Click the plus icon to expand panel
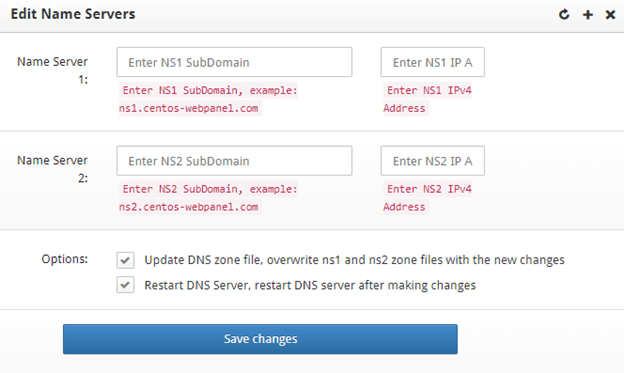Image resolution: width=624 pixels, height=373 pixels. pyautogui.click(x=588, y=15)
